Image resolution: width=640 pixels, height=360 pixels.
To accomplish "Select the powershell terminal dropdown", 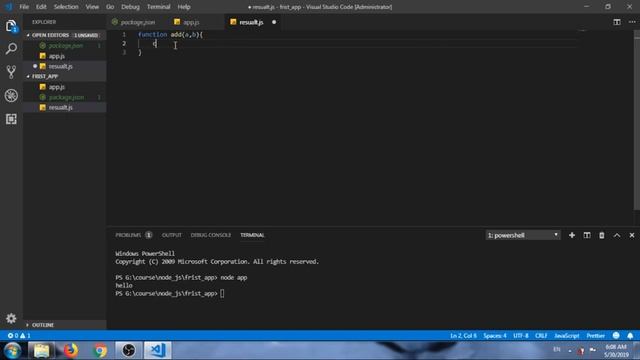I will [x=522, y=235].
